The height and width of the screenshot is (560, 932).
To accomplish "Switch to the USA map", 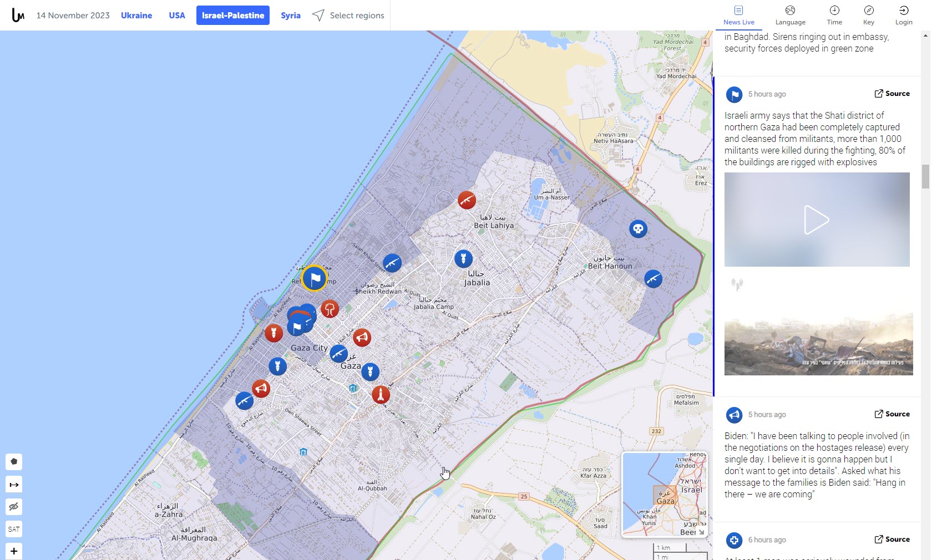I will pyautogui.click(x=177, y=16).
